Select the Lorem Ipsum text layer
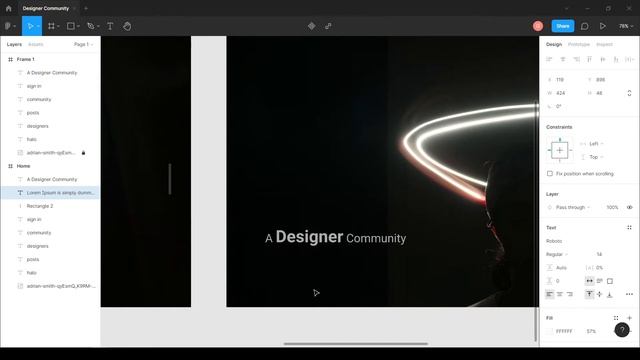The height and width of the screenshot is (360, 640). click(x=50, y=193)
